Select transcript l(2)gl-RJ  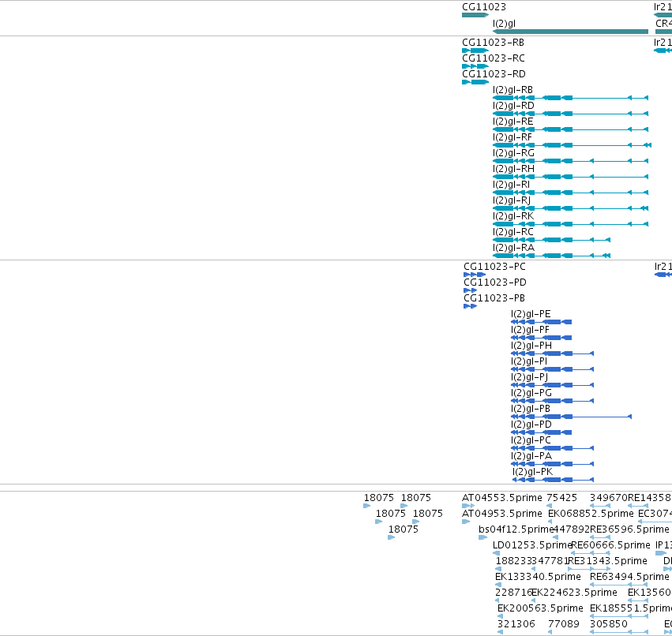[x=570, y=208]
